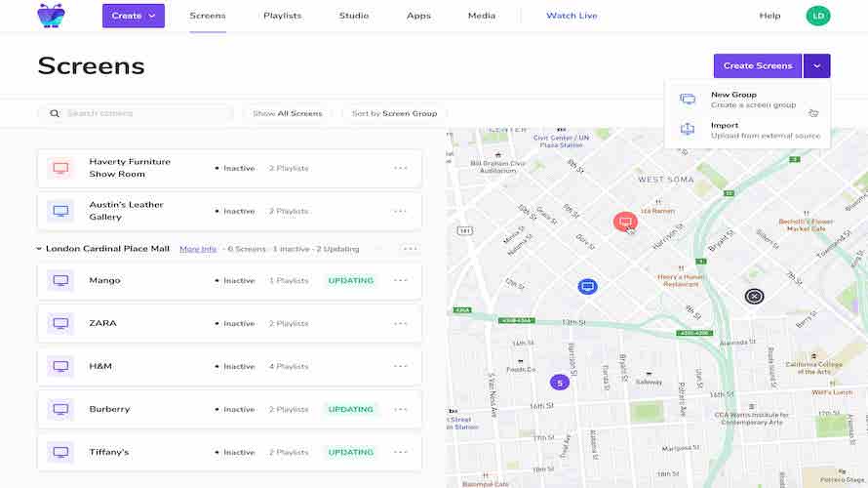
Task: Click the blue Austin's Leather Gallery screen icon
Action: 60,211
